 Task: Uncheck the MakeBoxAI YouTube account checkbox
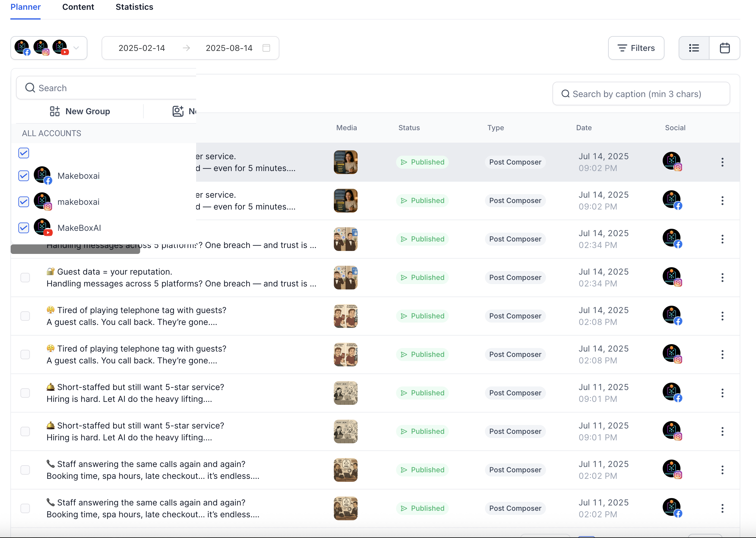[x=24, y=228]
